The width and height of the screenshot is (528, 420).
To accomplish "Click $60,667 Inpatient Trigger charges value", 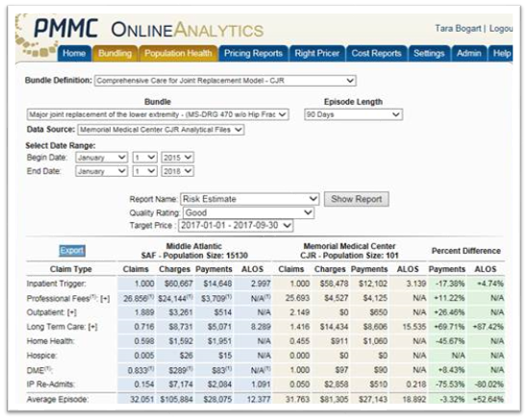I will click(x=179, y=284).
